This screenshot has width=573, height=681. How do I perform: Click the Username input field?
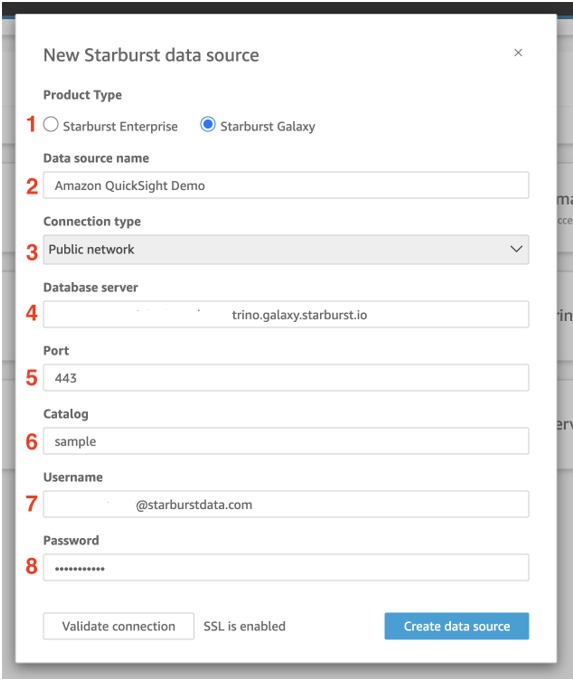point(286,504)
